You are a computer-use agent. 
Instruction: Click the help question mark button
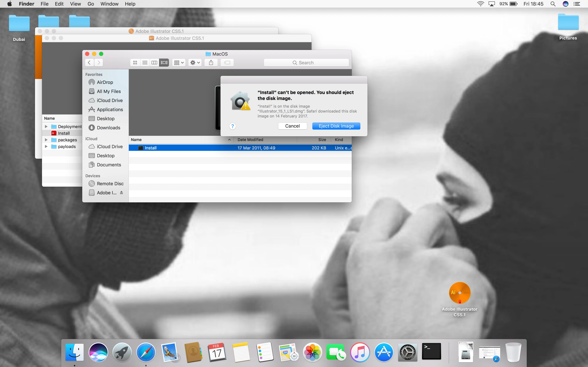point(232,126)
